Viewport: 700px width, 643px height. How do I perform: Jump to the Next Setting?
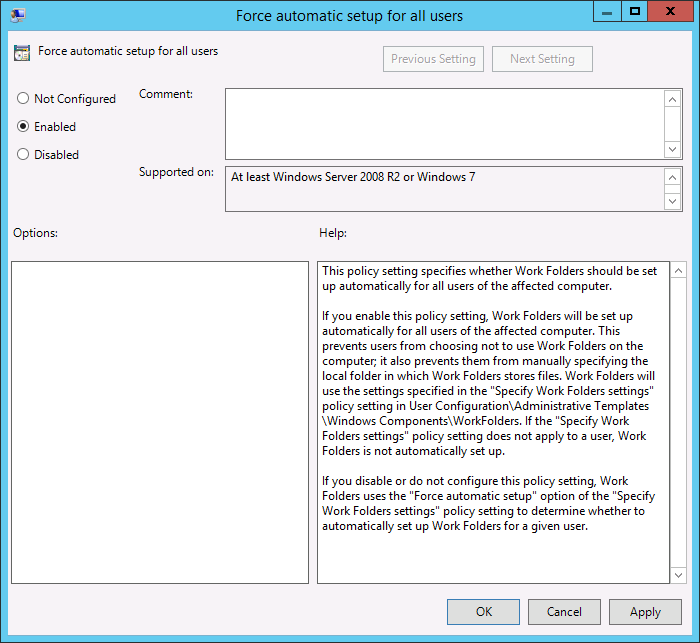tap(542, 59)
